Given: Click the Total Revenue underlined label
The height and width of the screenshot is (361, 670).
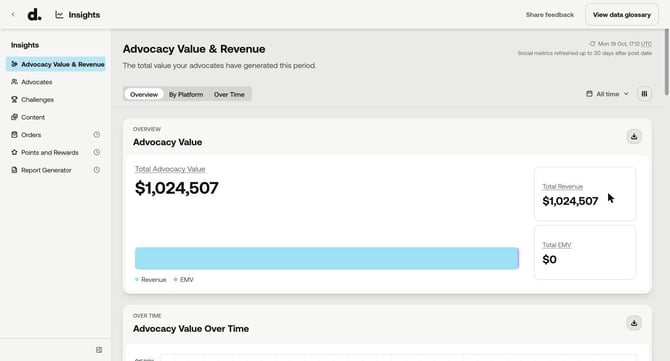Looking at the screenshot, I should click(x=562, y=187).
